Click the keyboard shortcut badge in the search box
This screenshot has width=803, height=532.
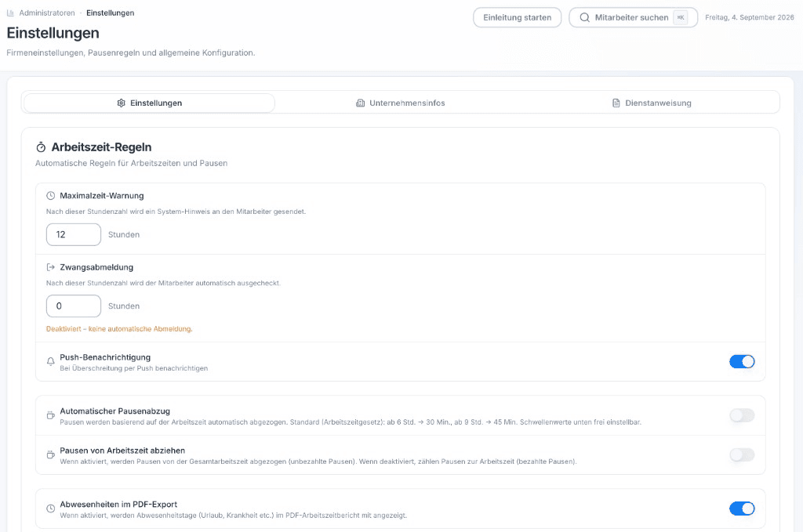point(681,17)
